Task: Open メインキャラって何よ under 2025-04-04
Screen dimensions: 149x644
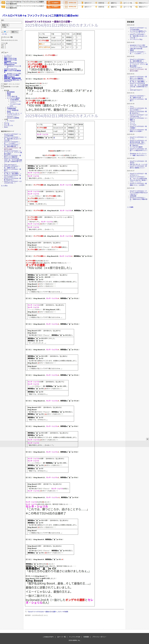Action: 136,39
